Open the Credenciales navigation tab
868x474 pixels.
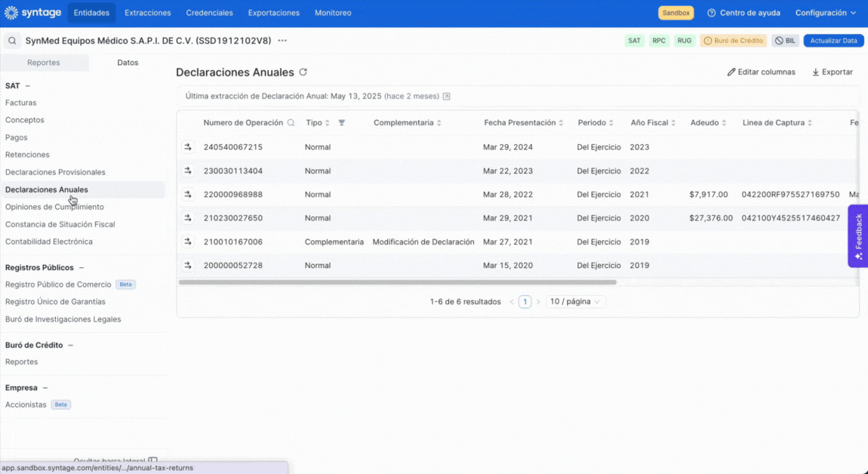click(x=209, y=13)
